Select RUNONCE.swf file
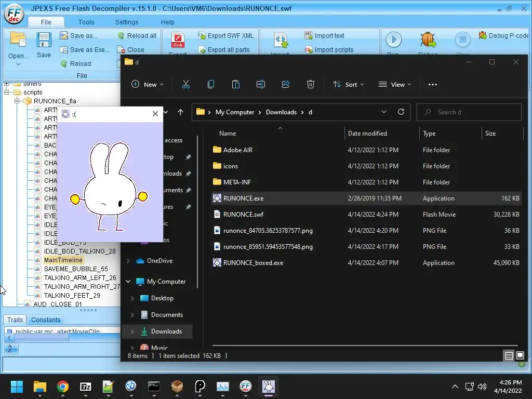Screen dimensions: 532x399 click(x=365, y=215)
